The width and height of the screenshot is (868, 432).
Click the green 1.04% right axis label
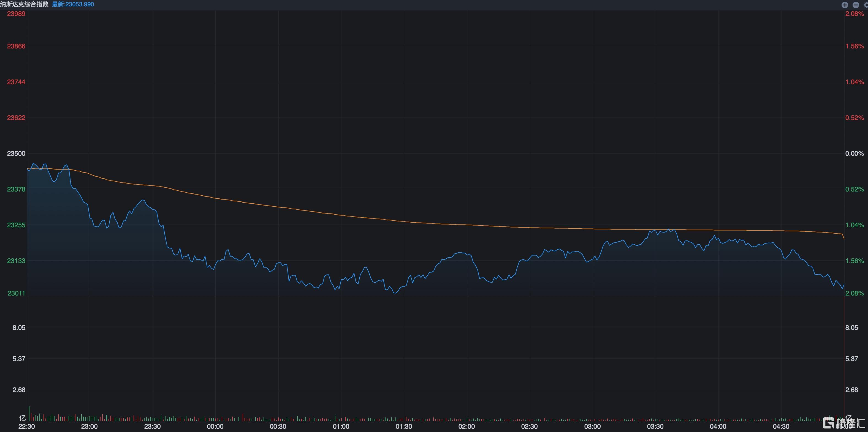(x=854, y=225)
